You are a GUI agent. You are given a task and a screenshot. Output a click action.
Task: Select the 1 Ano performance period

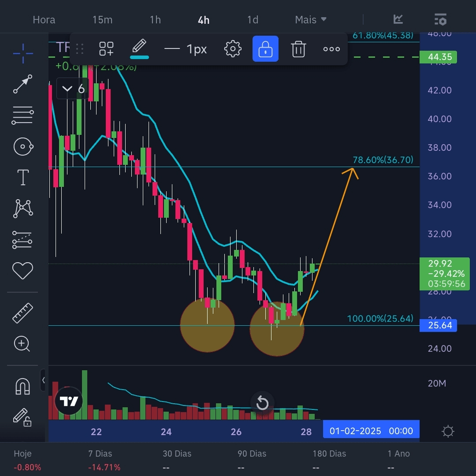click(x=398, y=454)
